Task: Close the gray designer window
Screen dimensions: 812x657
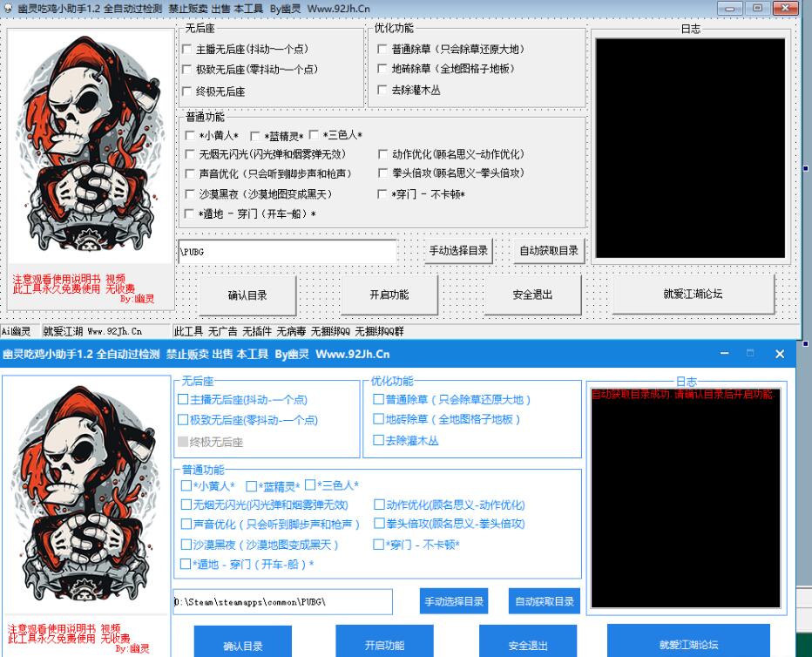Action: 785,9
